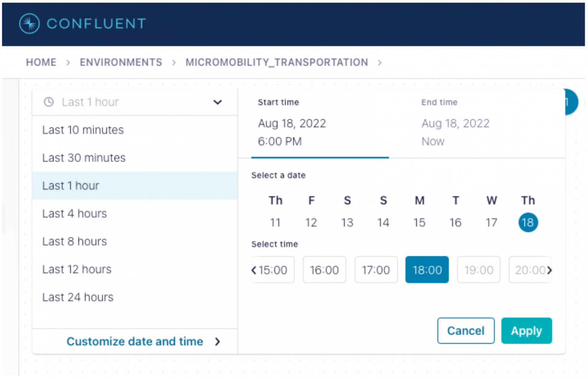Screen dimensions: 588x380
Task: Click the left arrow to see earlier times
Action: tap(253, 270)
